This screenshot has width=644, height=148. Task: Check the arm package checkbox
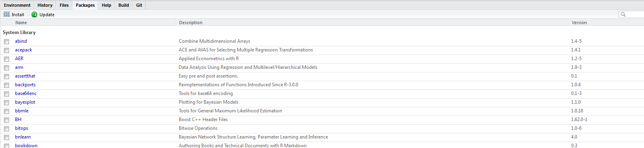click(x=6, y=68)
